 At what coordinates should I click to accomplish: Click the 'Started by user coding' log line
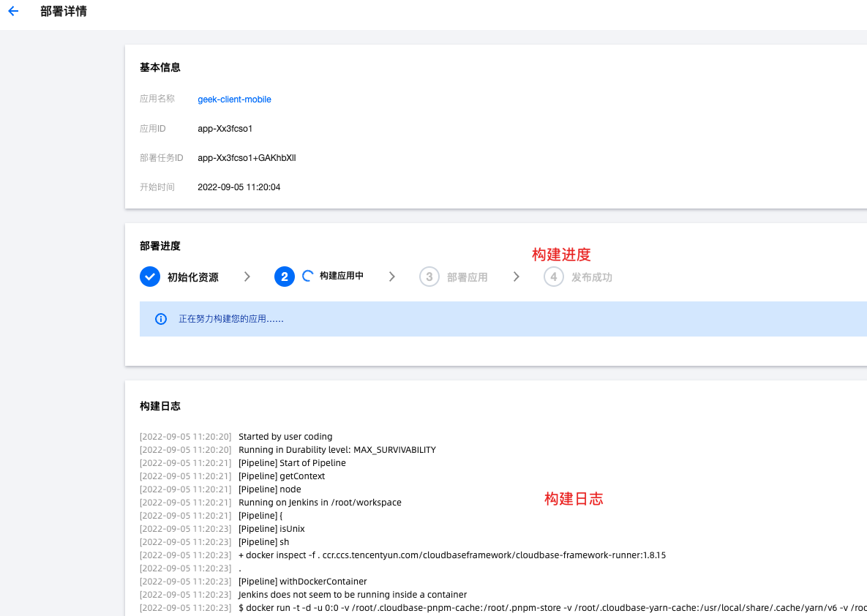click(x=285, y=437)
